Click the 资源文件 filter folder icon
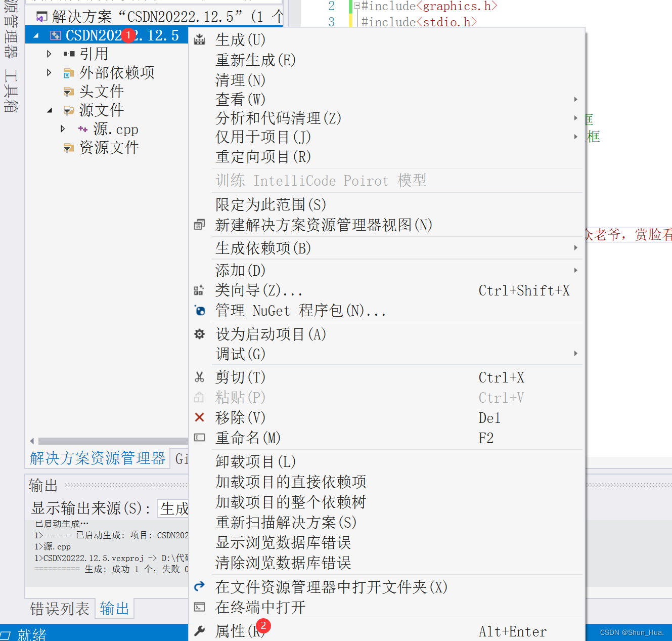 (x=69, y=148)
